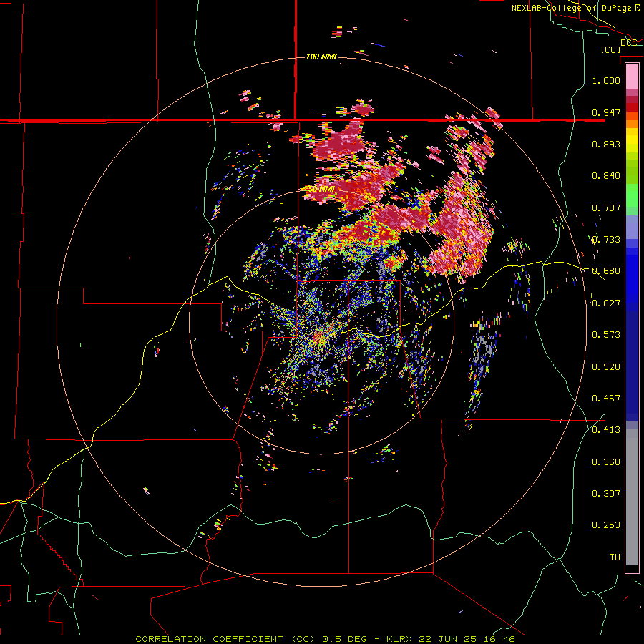Click the Correlation Coefficient KLRX caption text
The width and height of the screenshot is (644, 644).
[x=325, y=639]
